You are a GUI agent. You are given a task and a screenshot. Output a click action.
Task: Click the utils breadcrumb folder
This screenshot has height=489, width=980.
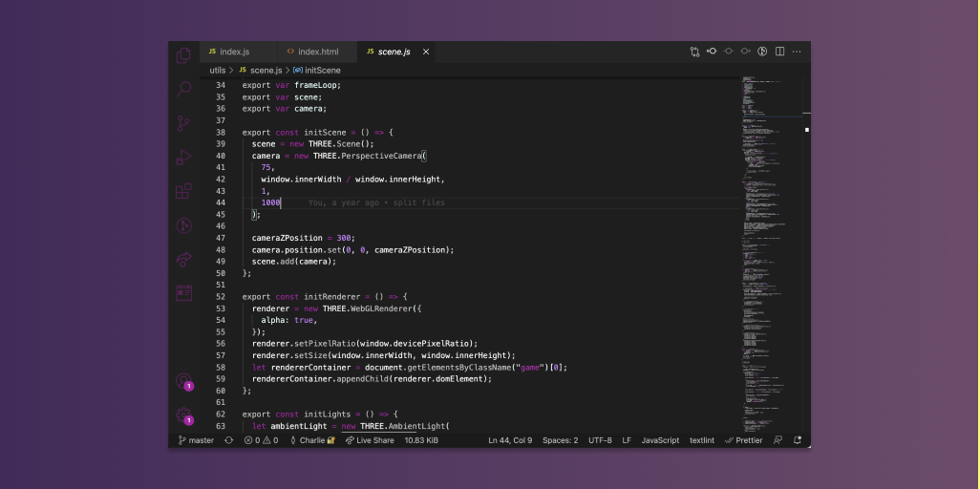coord(218,70)
